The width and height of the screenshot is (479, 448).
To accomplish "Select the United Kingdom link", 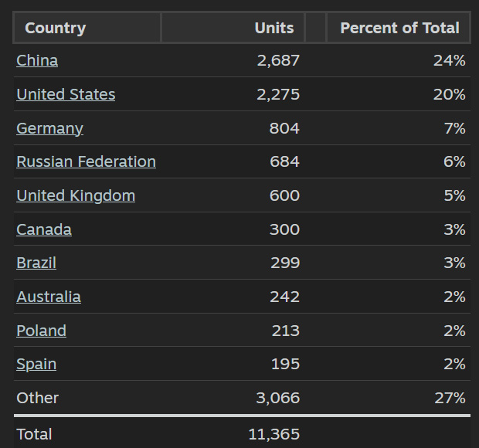I will coord(76,195).
